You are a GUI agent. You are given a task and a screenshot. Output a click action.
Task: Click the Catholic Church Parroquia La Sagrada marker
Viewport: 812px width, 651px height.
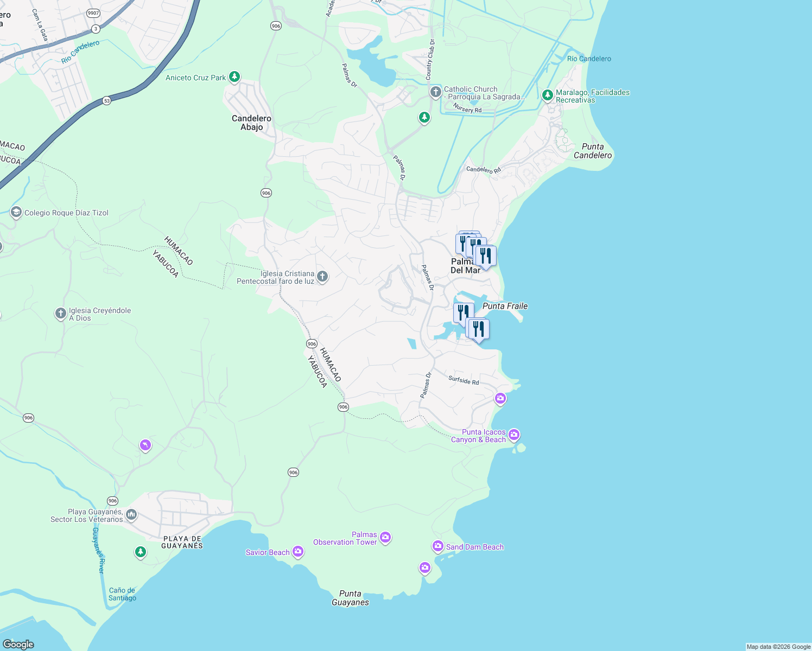[436, 91]
